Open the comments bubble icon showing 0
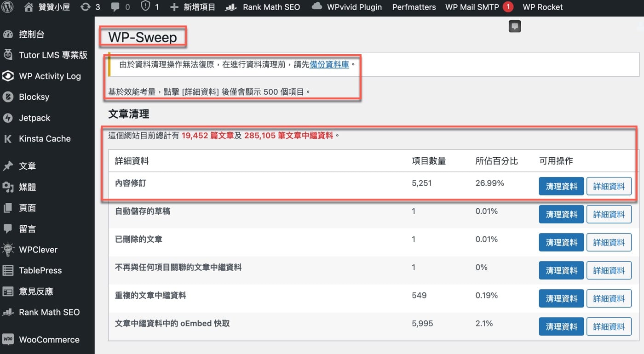This screenshot has width=644, height=354. (115, 7)
